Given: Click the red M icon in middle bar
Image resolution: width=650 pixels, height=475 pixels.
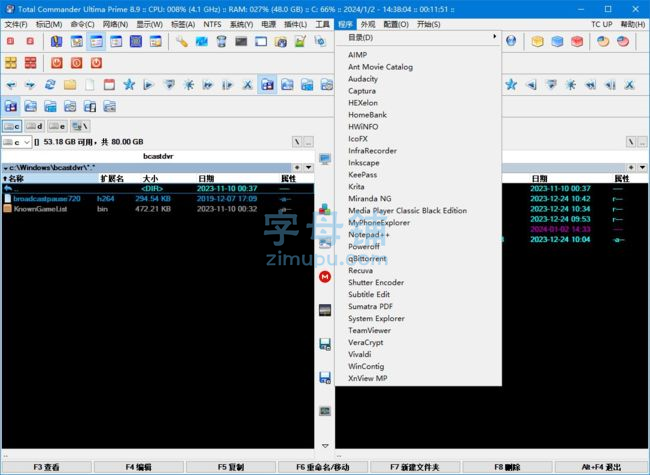Looking at the screenshot, I should coord(325,276).
